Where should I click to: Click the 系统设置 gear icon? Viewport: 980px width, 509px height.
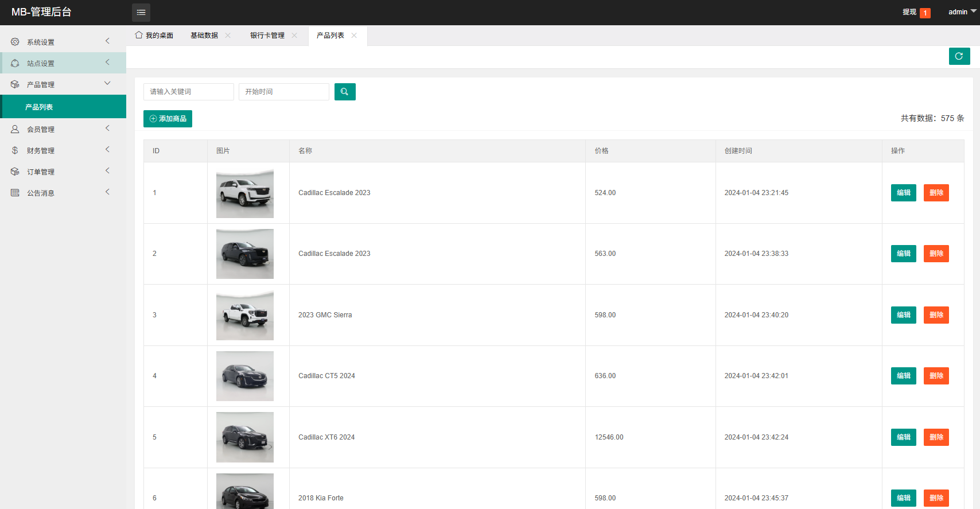coord(15,42)
